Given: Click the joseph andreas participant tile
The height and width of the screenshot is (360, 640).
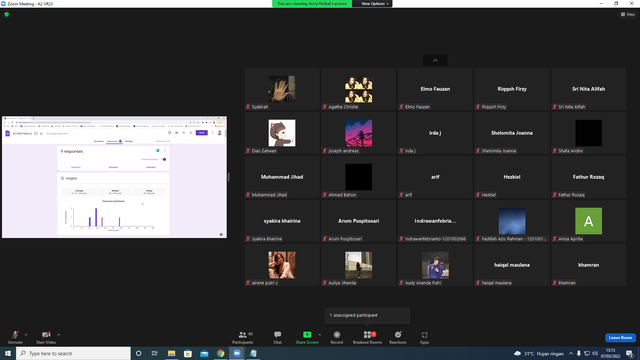Looking at the screenshot, I should [358, 133].
